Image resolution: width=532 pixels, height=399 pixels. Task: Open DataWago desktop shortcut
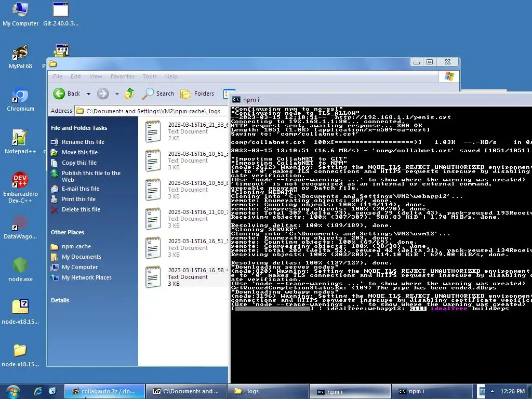pyautogui.click(x=20, y=228)
